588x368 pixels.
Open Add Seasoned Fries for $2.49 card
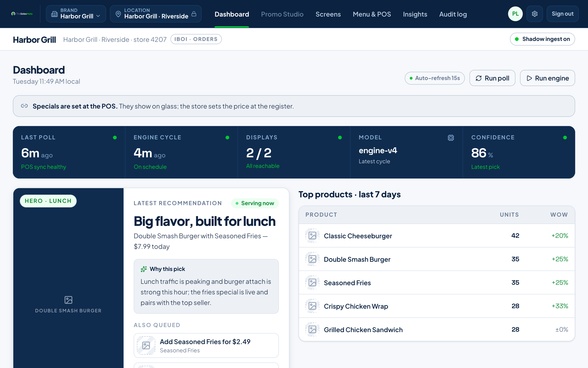(206, 345)
